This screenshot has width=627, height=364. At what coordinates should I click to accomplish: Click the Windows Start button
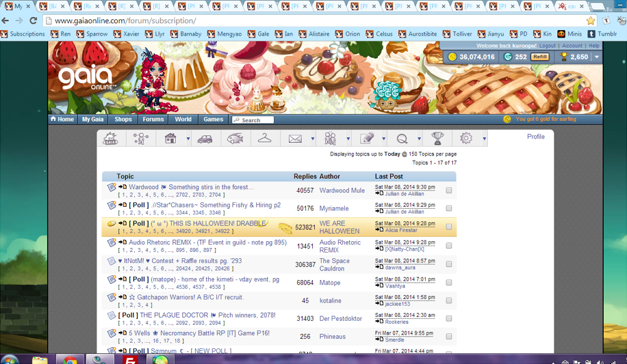9,359
